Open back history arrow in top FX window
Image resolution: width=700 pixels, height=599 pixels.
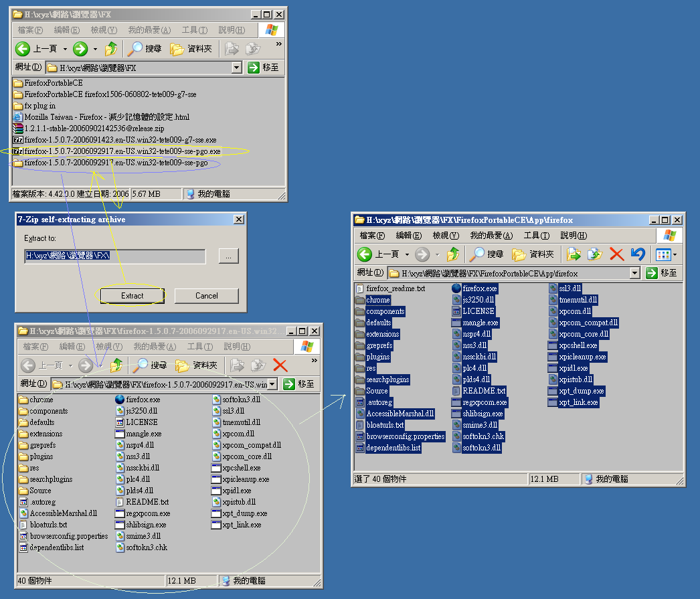[65, 49]
